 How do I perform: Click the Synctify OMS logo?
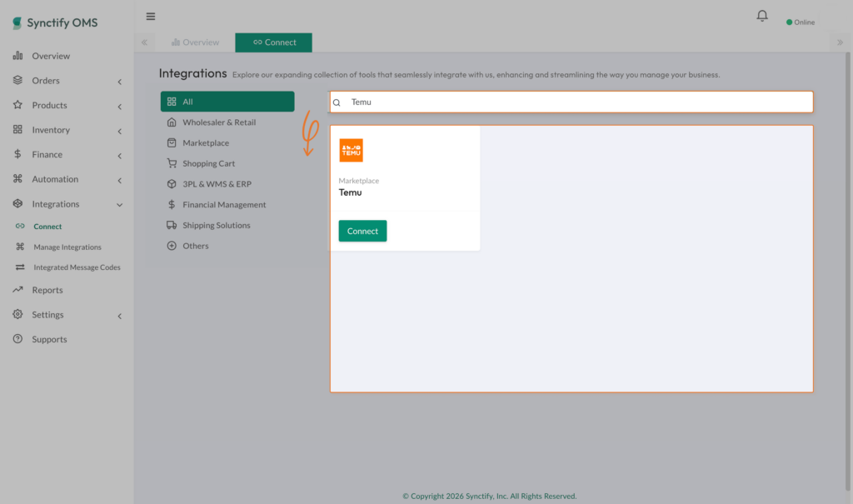55,22
